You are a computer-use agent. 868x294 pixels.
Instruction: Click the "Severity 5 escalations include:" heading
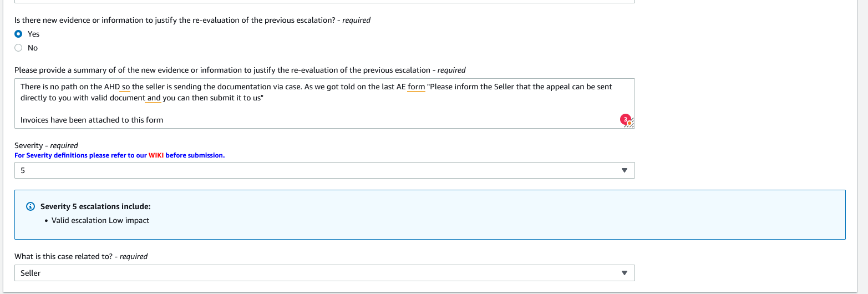95,206
